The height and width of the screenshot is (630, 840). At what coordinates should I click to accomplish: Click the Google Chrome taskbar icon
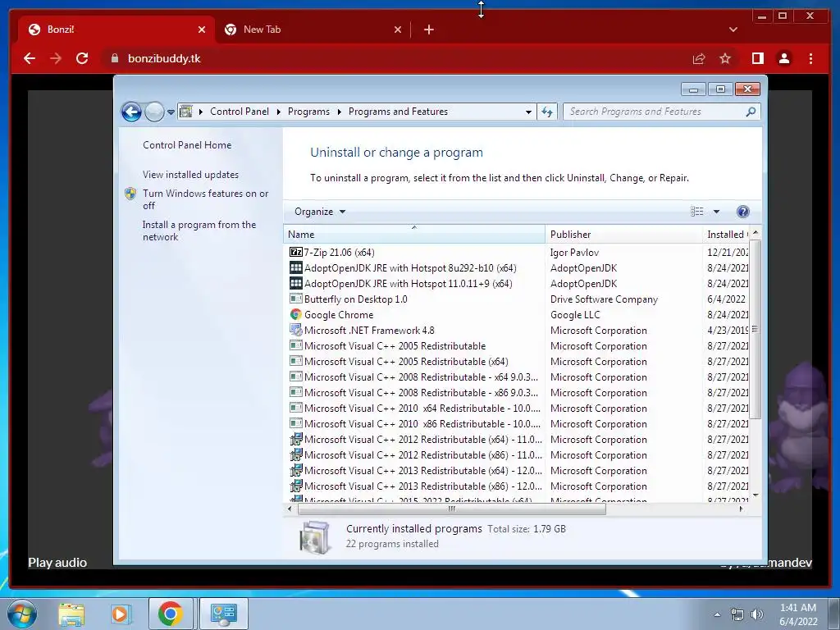[x=171, y=614]
